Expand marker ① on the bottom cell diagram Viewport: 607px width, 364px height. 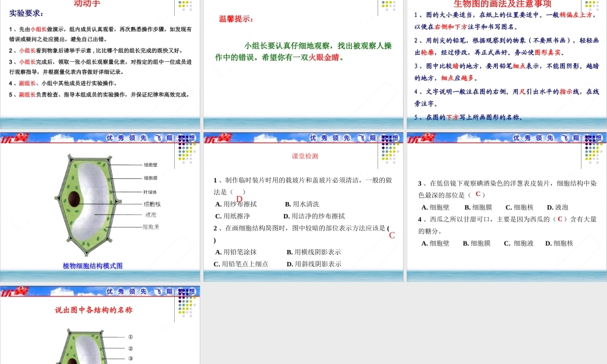click(x=131, y=337)
